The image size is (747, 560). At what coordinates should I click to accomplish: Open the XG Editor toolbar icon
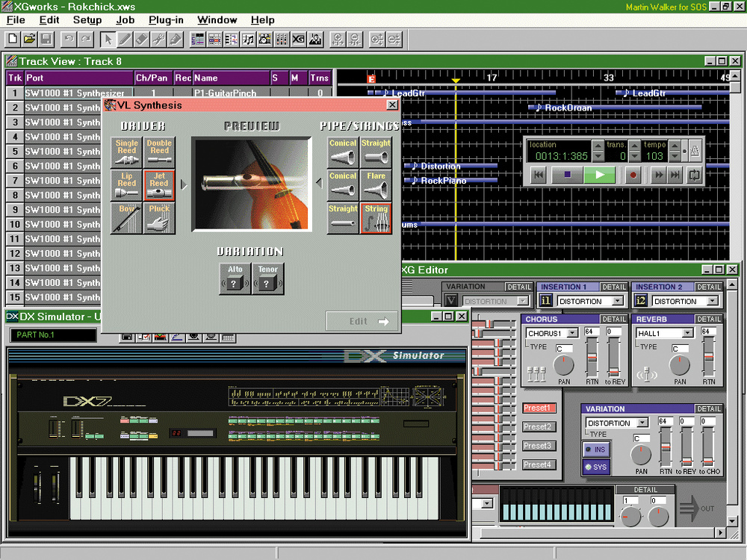pos(299,39)
